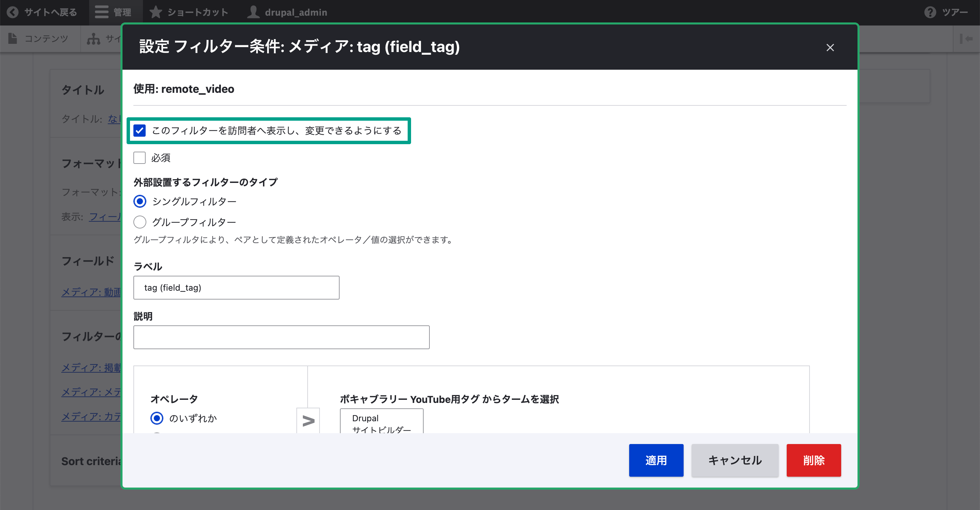Select Drupal term in vocabulary list

pyautogui.click(x=365, y=418)
